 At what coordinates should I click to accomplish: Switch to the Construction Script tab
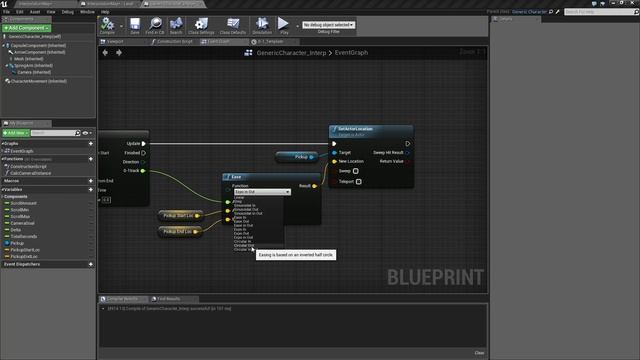click(x=175, y=42)
